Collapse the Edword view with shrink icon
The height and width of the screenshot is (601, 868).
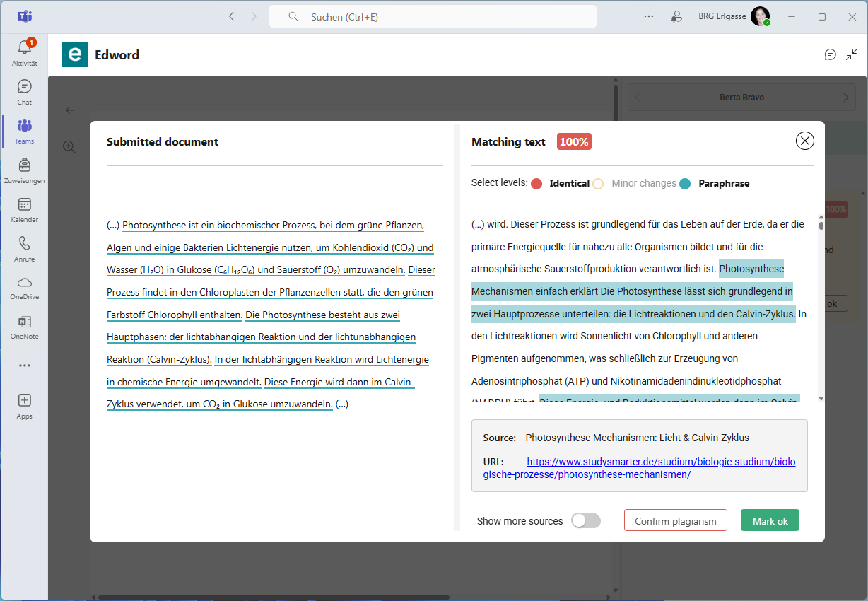pos(851,54)
